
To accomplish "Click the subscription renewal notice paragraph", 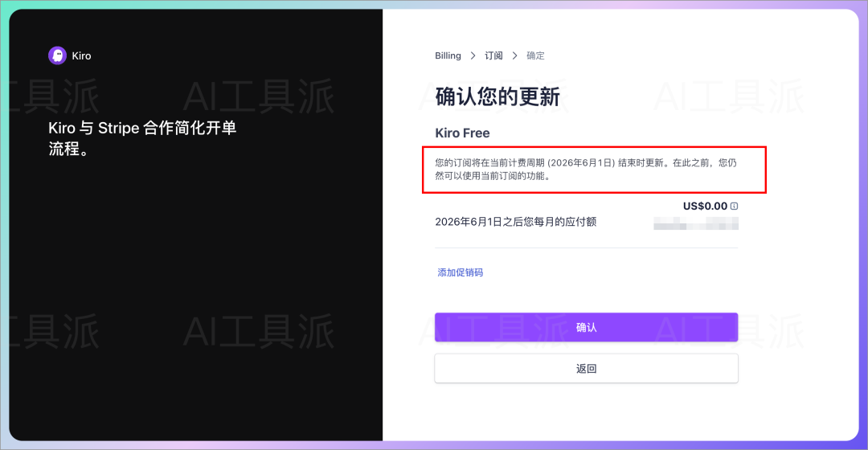I will click(x=586, y=170).
